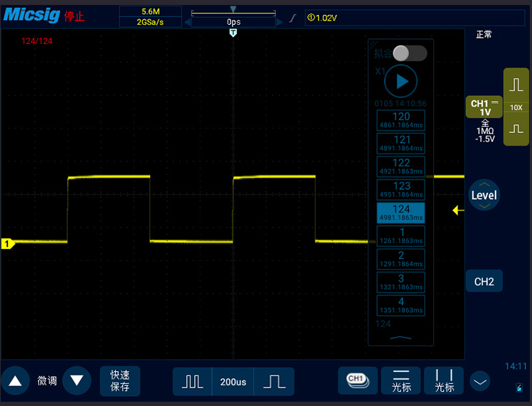
Task: Click the X1 playback speed label
Action: tap(380, 72)
